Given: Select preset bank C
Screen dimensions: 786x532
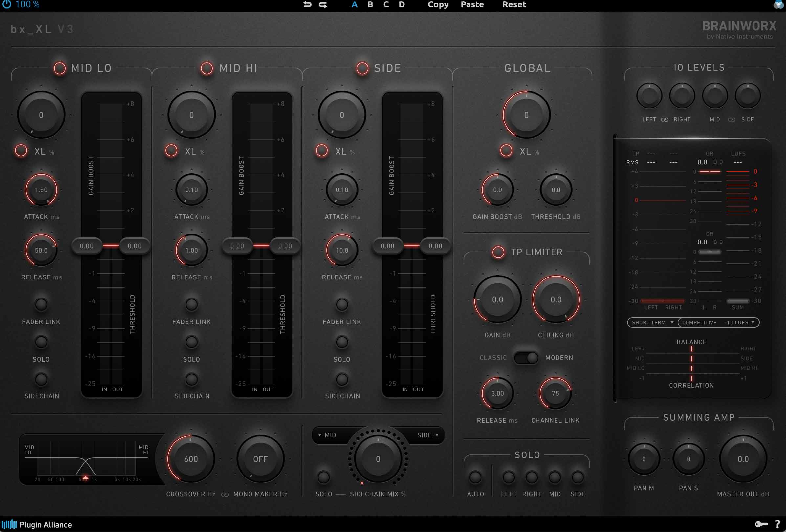Looking at the screenshot, I should (x=386, y=4).
